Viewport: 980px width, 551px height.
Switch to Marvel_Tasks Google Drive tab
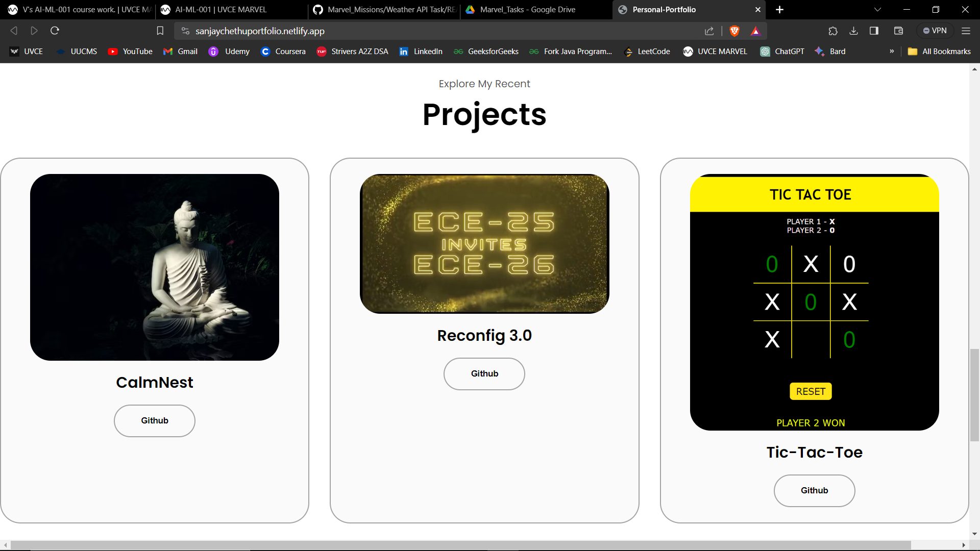[x=536, y=10]
